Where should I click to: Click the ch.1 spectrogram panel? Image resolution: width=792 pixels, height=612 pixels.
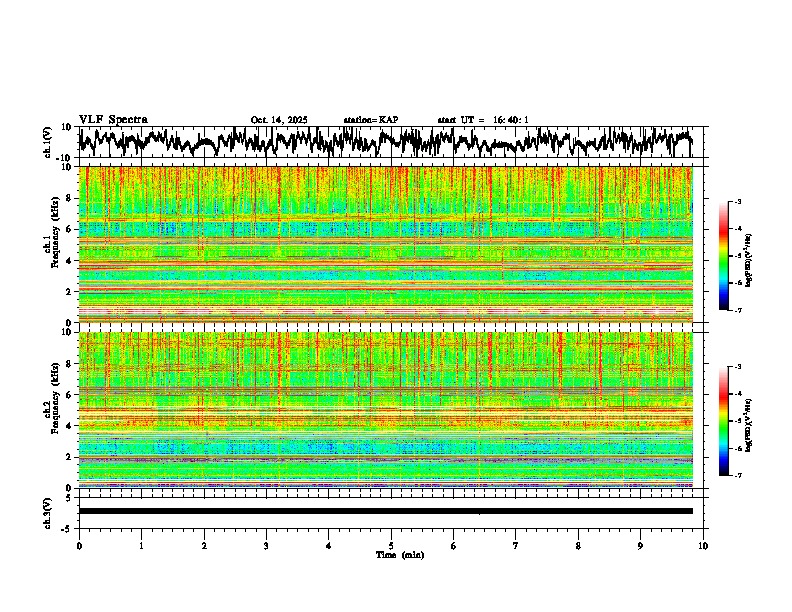[385, 244]
